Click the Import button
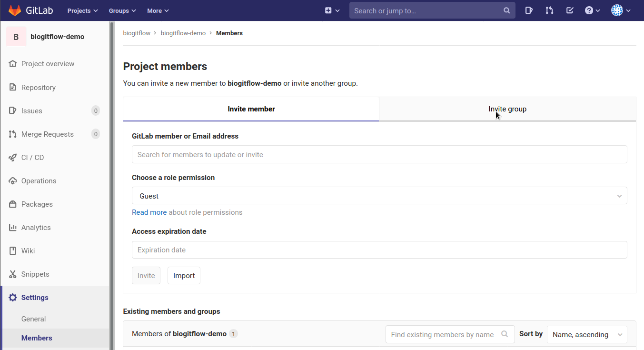This screenshot has height=350, width=644. click(x=184, y=276)
